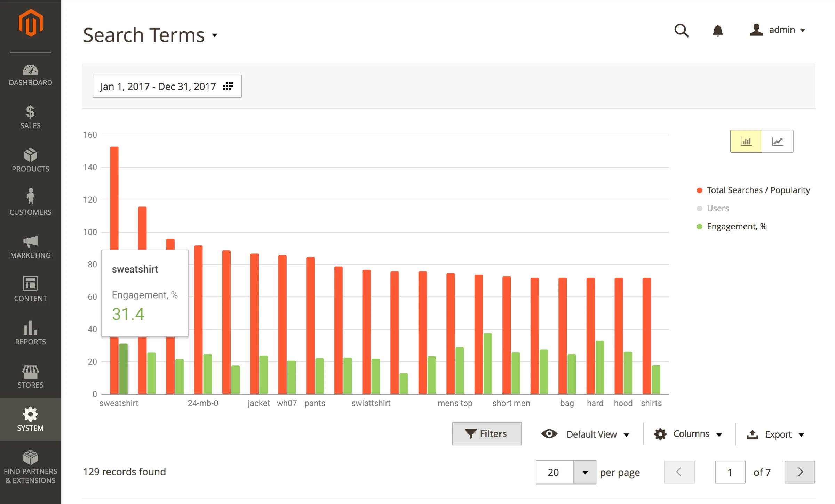Open the Marketing megaphone menu

coord(31,247)
